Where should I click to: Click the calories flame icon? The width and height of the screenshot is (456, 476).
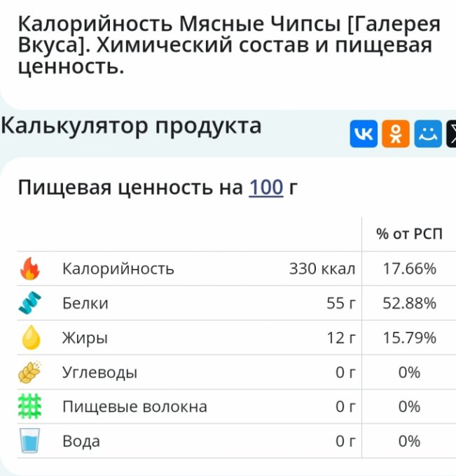tap(29, 269)
